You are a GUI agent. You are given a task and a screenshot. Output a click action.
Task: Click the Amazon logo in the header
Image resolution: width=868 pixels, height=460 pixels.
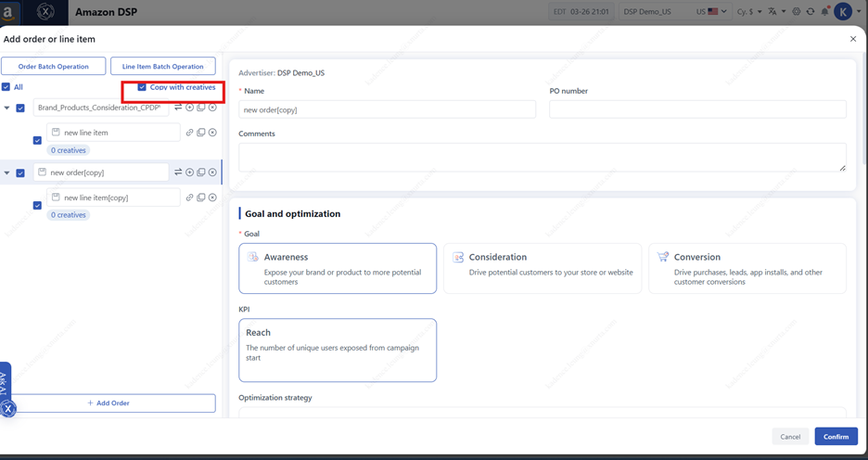8,12
